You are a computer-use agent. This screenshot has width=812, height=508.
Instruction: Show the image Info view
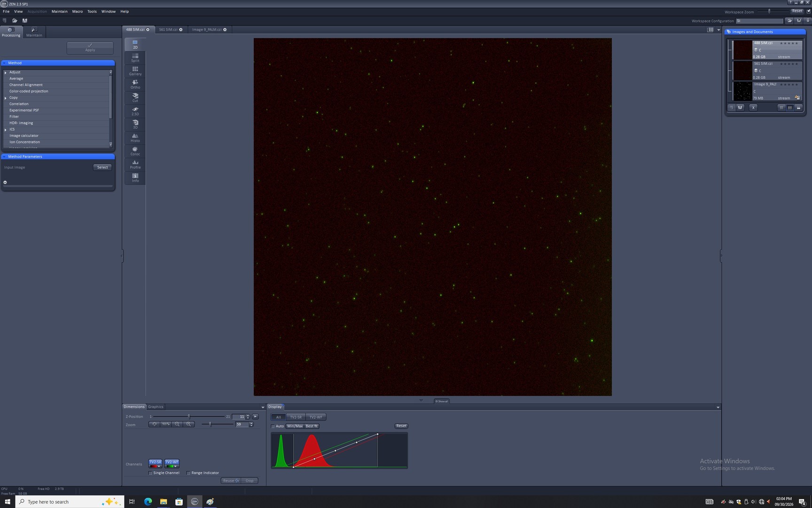(x=135, y=178)
